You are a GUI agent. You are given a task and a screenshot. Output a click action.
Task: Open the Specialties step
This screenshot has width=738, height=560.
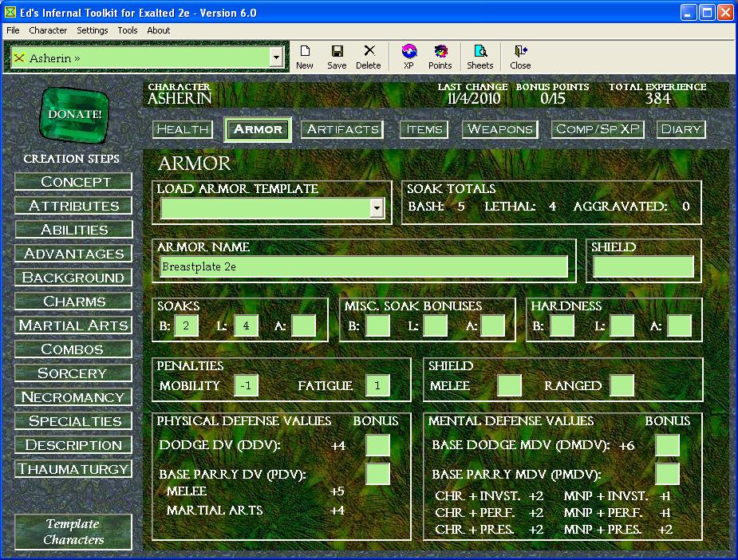click(73, 421)
